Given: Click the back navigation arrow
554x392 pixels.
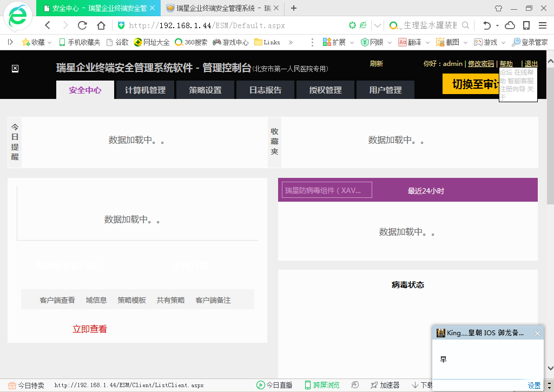Looking at the screenshot, I should coord(48,25).
